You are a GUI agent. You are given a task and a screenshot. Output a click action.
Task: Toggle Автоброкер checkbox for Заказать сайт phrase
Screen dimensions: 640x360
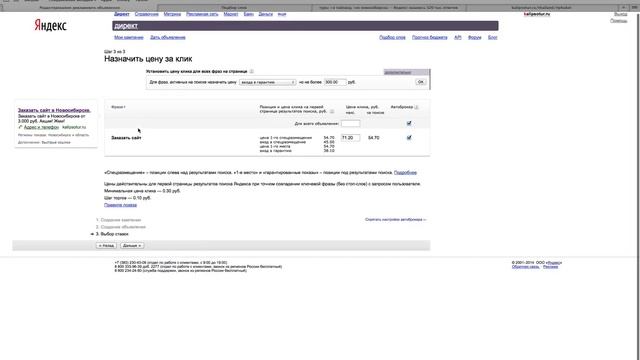pyautogui.click(x=409, y=138)
